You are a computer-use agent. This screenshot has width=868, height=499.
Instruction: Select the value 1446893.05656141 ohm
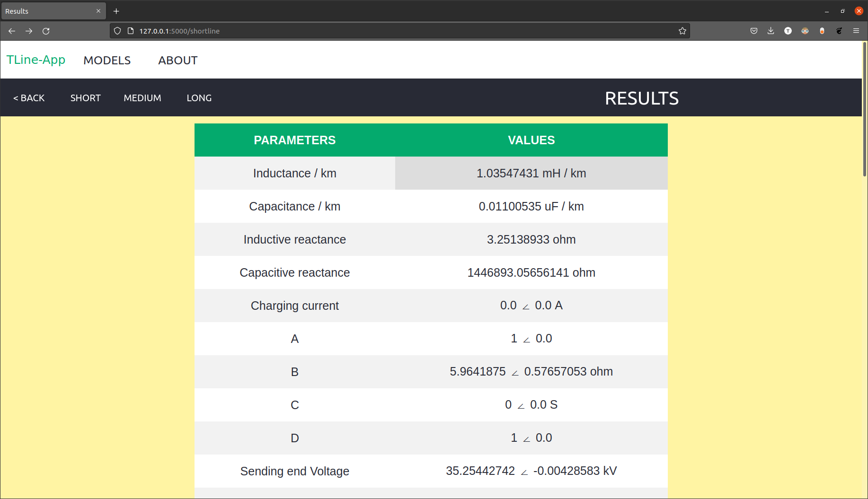(x=531, y=272)
